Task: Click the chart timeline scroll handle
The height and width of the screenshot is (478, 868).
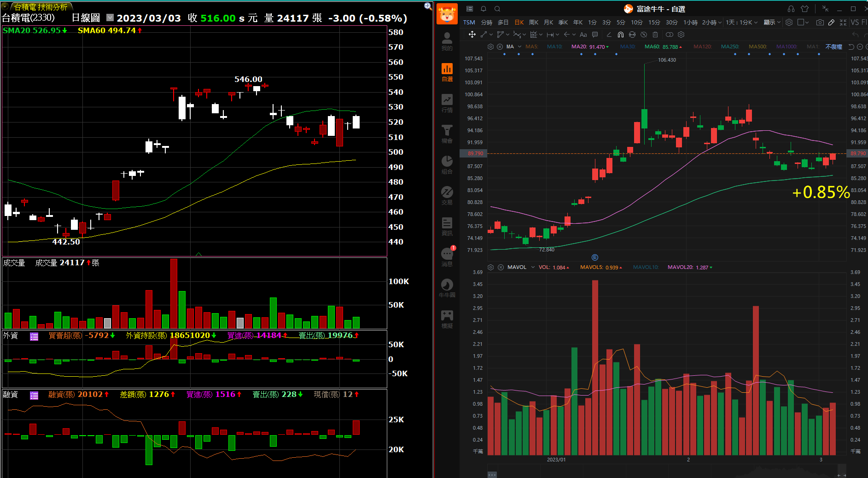Action: 492,474
